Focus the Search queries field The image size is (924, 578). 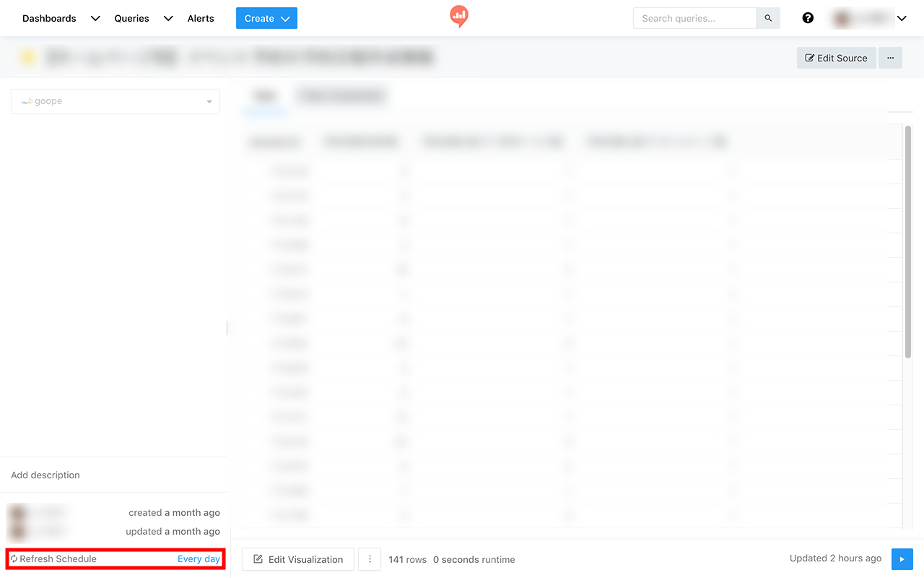pyautogui.click(x=694, y=18)
